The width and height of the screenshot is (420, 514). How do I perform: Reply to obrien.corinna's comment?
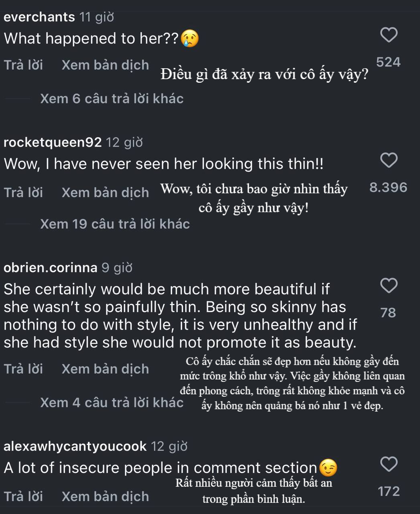pos(23,369)
